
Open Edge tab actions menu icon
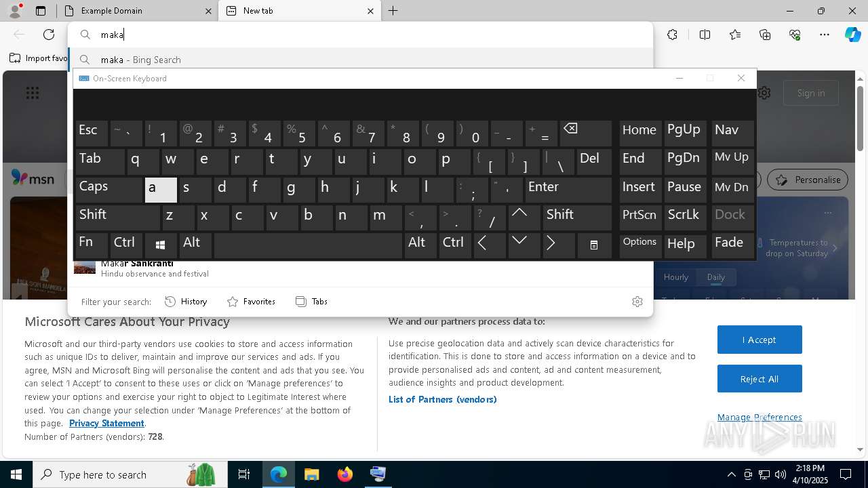(x=41, y=11)
